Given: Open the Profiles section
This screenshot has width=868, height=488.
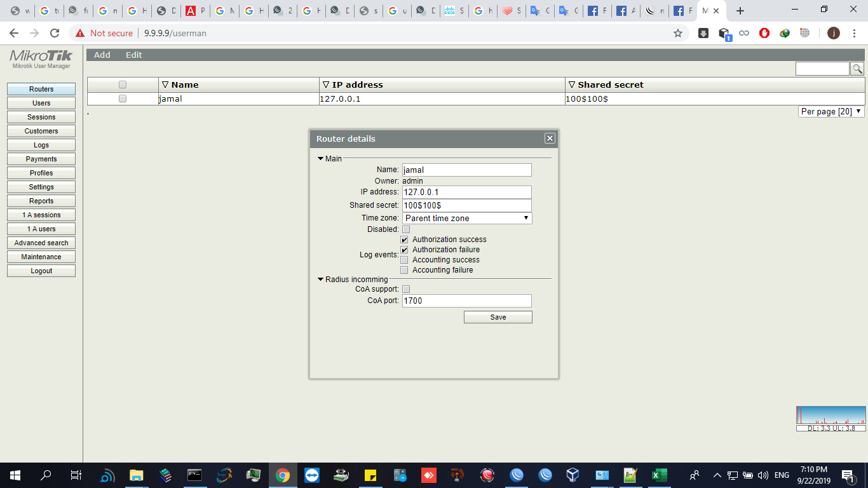Looking at the screenshot, I should point(41,173).
